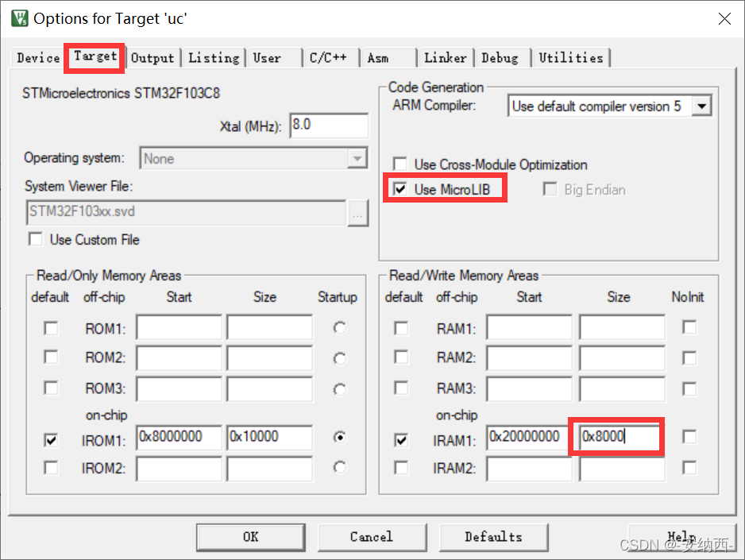Open the ARM Compiler version dropdown
Image resolution: width=745 pixels, height=560 pixels.
[x=701, y=106]
